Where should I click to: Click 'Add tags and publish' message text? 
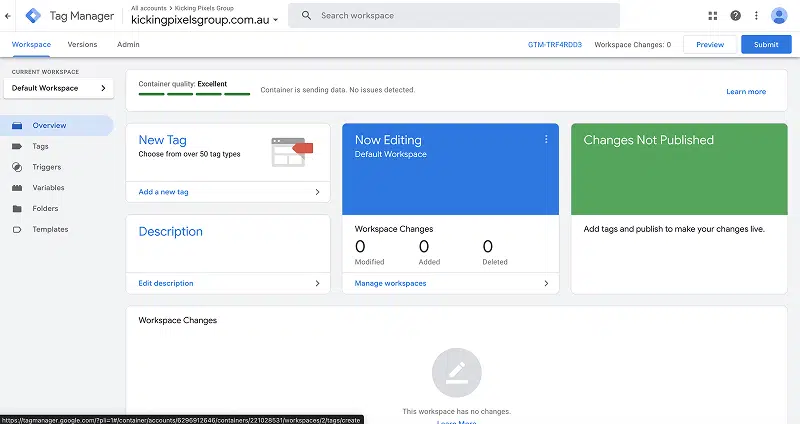(674, 229)
